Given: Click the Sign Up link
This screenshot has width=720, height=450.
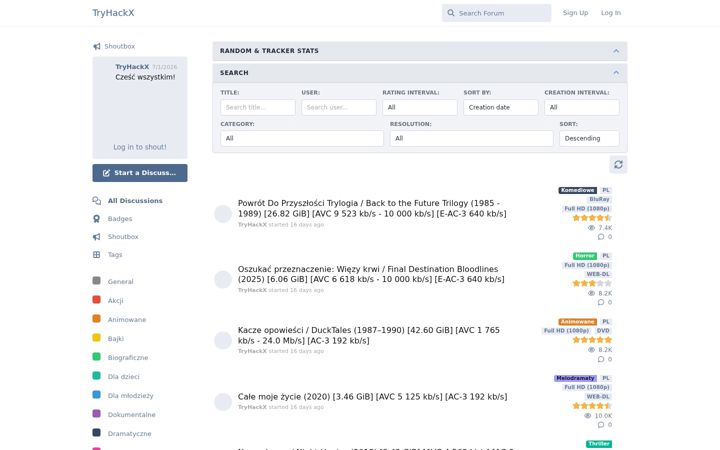Looking at the screenshot, I should pos(575,13).
